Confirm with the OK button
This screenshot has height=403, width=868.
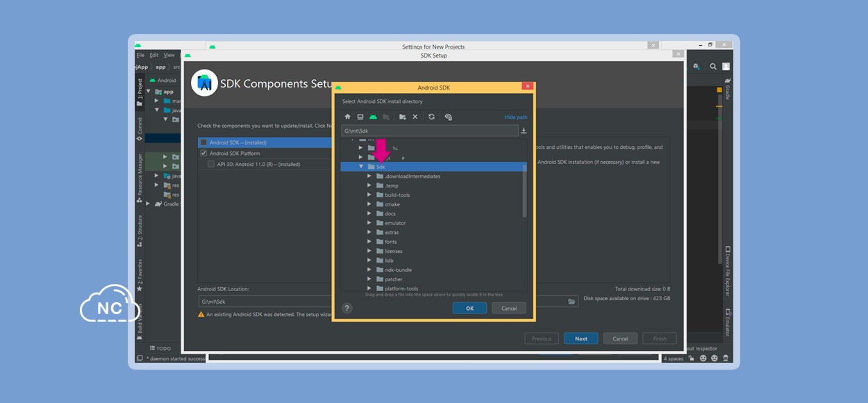click(469, 309)
